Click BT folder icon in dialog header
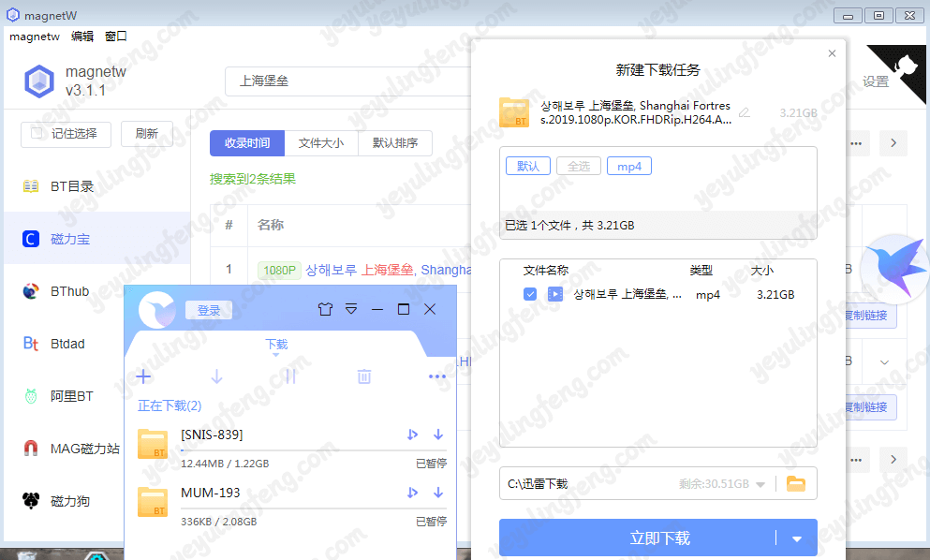This screenshot has width=930, height=560. [514, 112]
